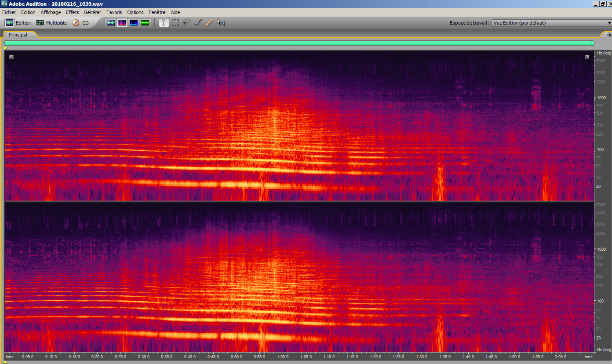
Task: Enable the scrub playback tool
Action: point(221,23)
